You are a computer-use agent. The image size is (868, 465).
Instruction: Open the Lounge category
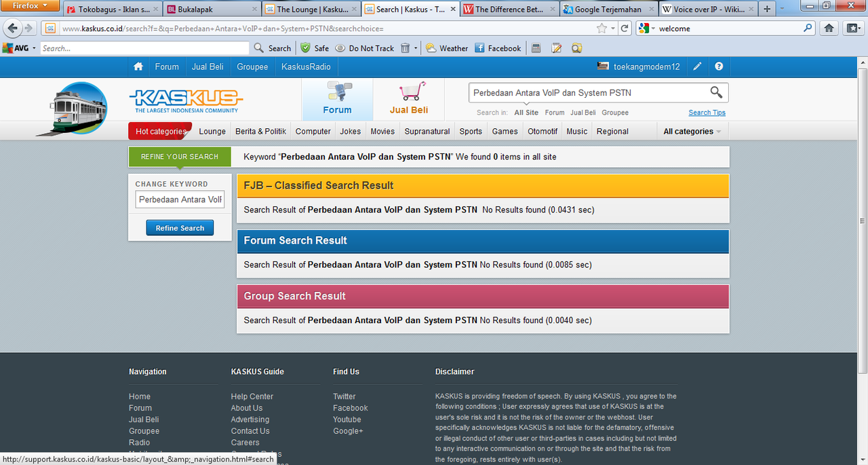tap(212, 131)
